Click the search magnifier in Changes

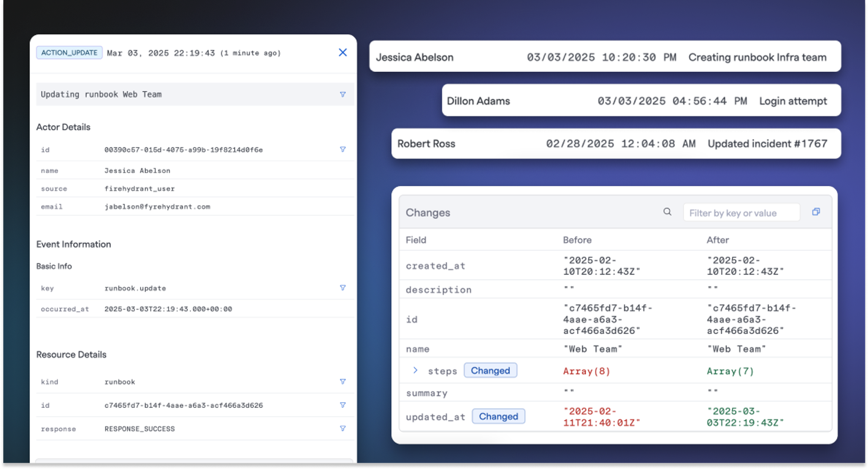click(667, 212)
